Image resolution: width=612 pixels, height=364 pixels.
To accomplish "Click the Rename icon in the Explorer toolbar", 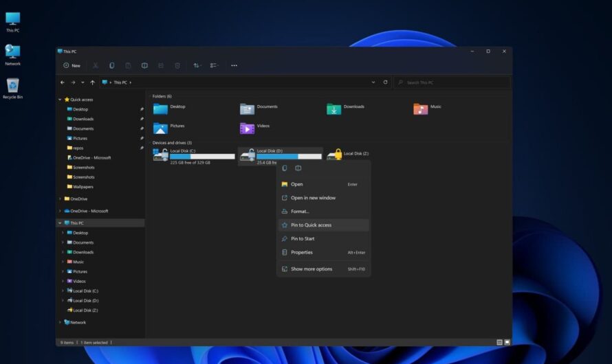I will [144, 65].
